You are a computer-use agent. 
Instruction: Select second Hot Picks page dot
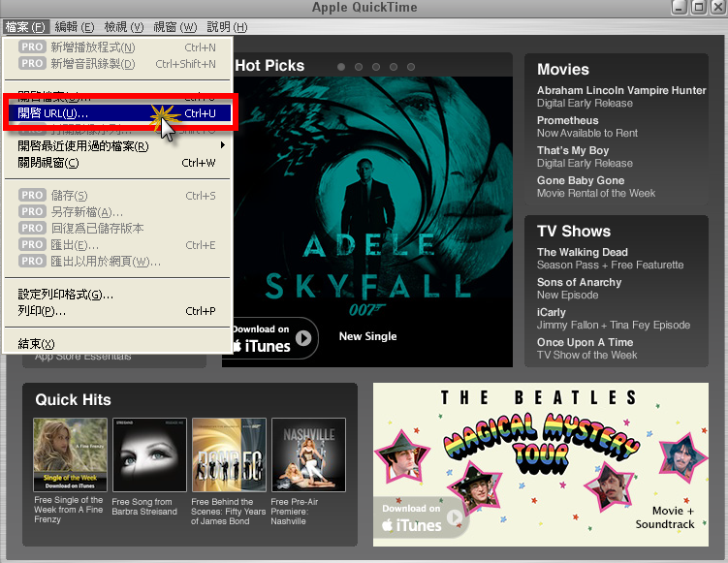pyautogui.click(x=359, y=67)
